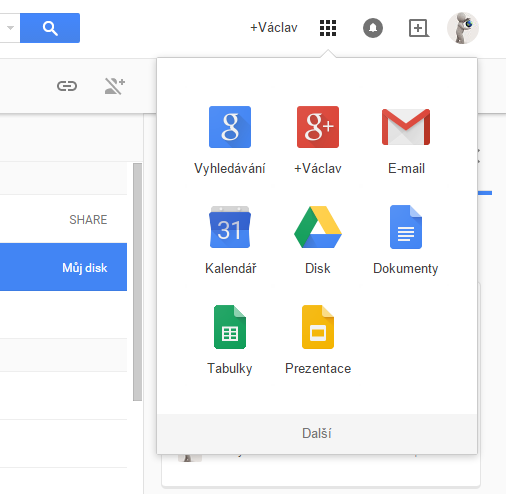Click the add person share icon
Screen dimensions: 506x494
tap(115, 86)
